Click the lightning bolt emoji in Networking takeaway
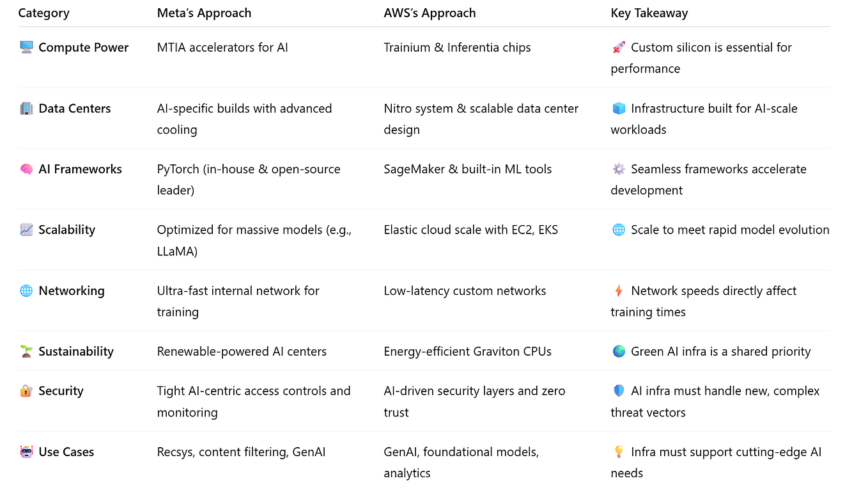 (x=619, y=290)
